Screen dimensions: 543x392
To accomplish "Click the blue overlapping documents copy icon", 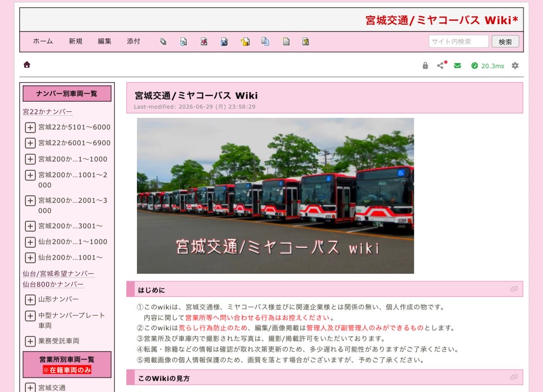I will coord(265,41).
